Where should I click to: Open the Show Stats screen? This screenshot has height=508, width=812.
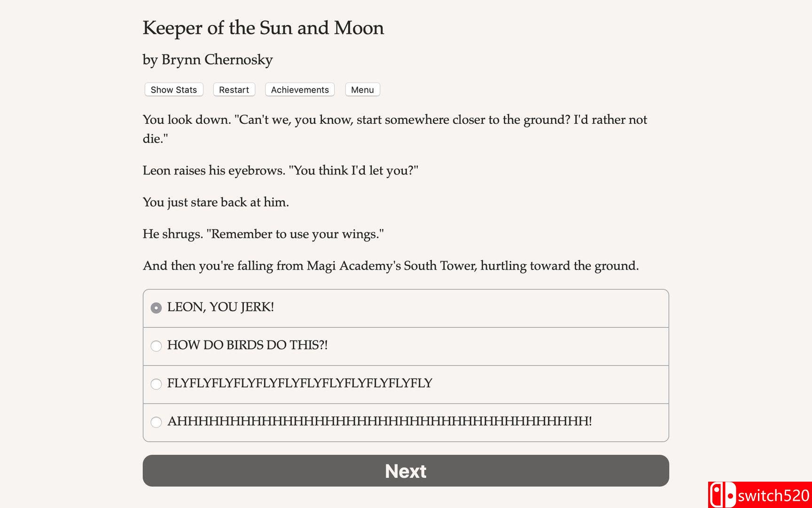[x=173, y=90]
